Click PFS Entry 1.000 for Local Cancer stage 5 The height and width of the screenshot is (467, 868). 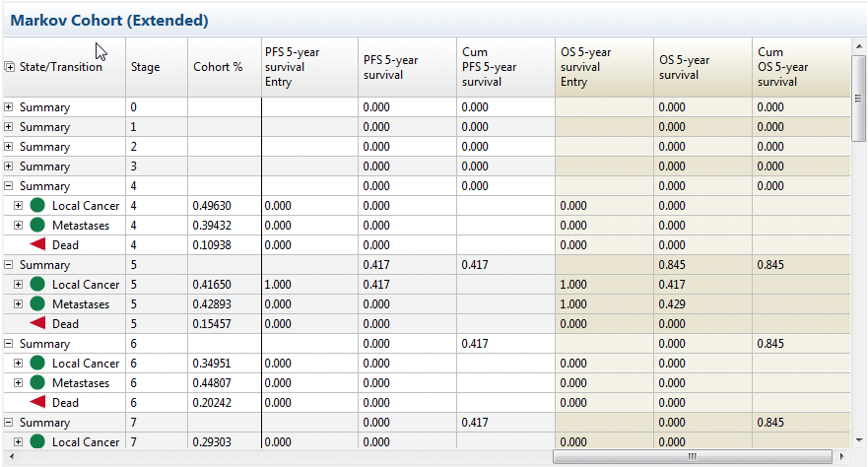pos(278,285)
